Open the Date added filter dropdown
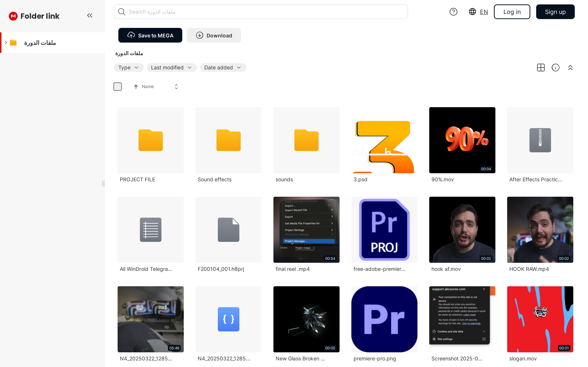 [223, 68]
